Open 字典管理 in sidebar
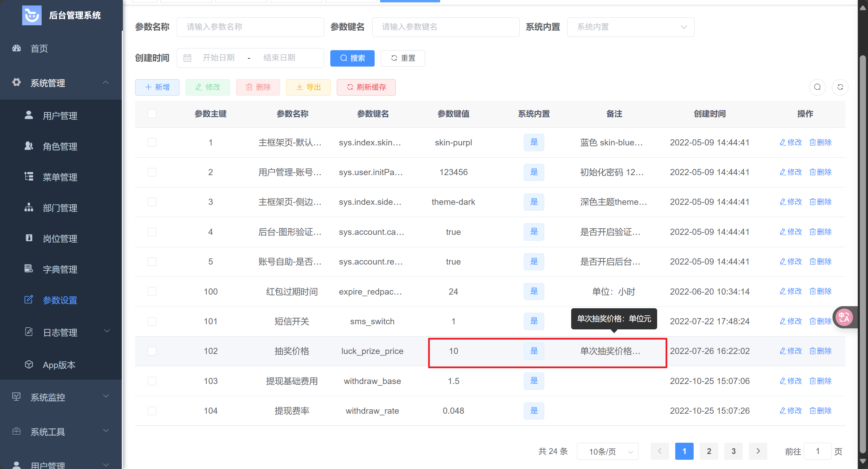 (x=60, y=269)
